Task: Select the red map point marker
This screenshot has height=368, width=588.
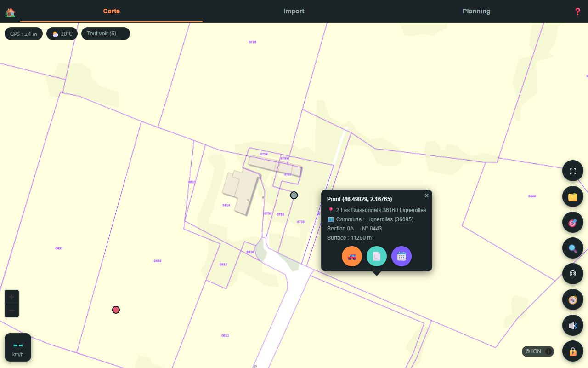Action: (116, 310)
